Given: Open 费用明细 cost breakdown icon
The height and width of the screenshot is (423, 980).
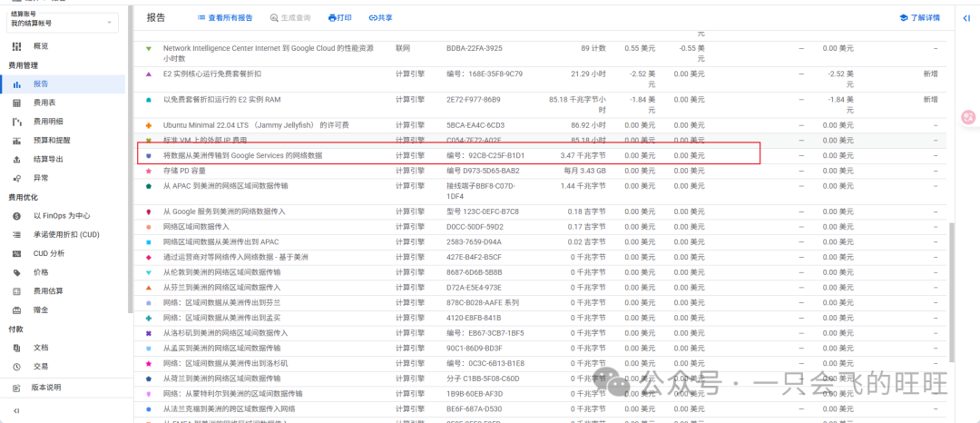Looking at the screenshot, I should click(x=17, y=122).
